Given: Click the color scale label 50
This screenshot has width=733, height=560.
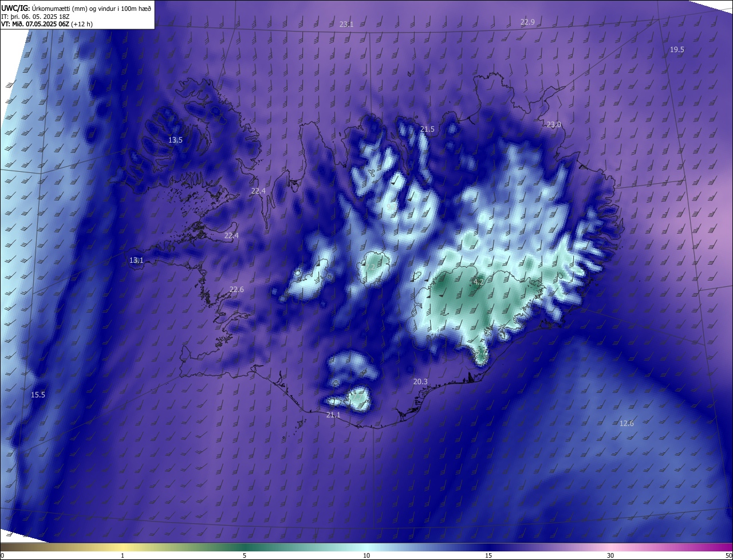Looking at the screenshot, I should pyautogui.click(x=728, y=555).
